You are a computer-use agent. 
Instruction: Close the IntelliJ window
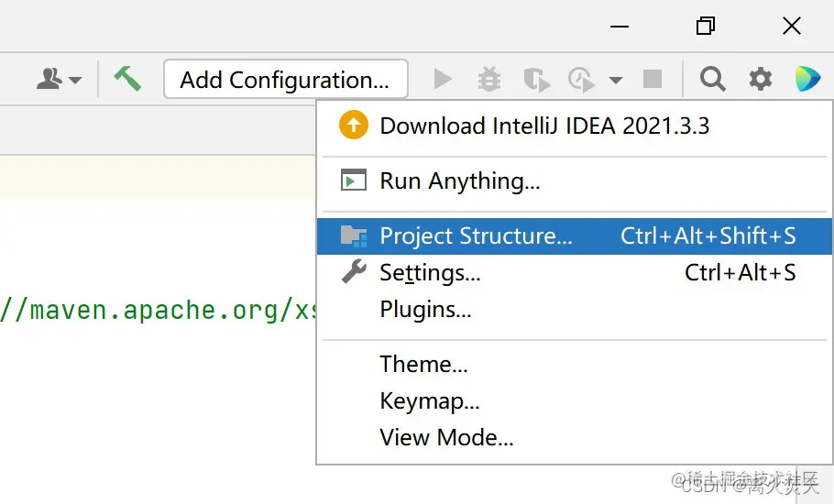pos(792,26)
